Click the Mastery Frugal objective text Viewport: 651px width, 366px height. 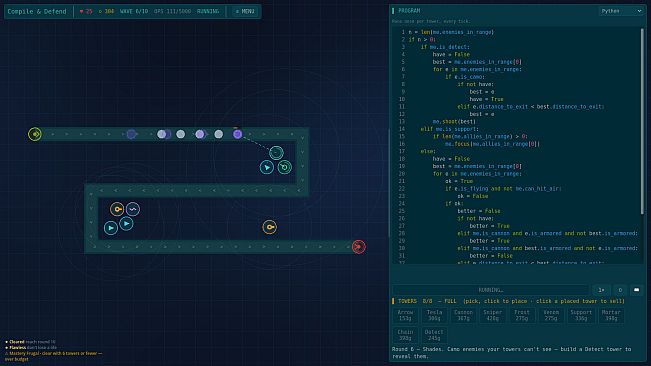coord(53,356)
